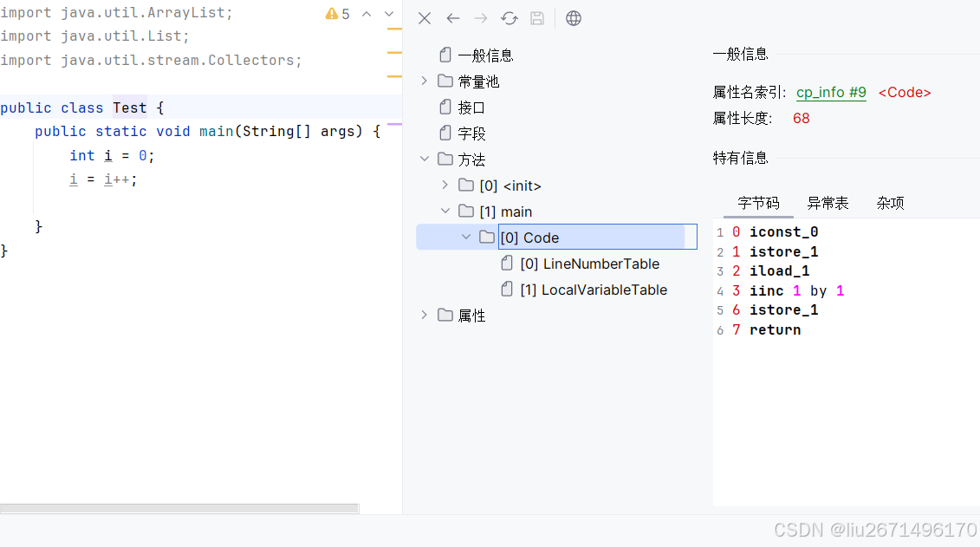Follow the cp_info #9 link
Screen dimensions: 980x547
[831, 93]
